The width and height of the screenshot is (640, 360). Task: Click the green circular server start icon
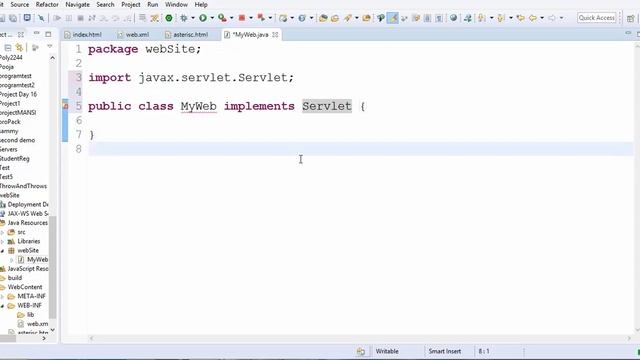click(x=169, y=18)
